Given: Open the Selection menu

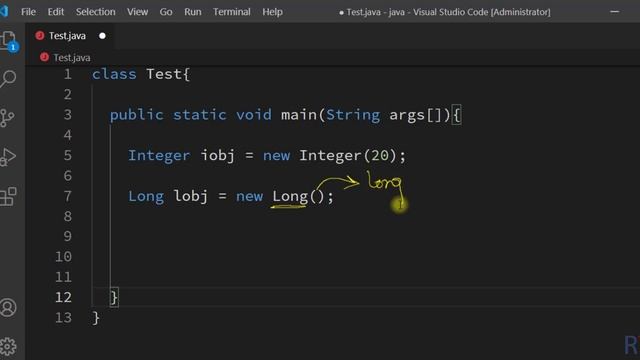Looking at the screenshot, I should (x=96, y=12).
